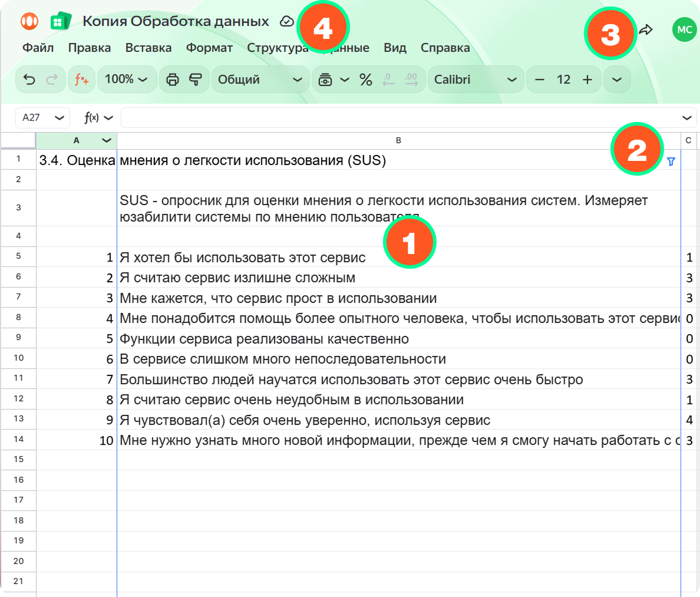The width and height of the screenshot is (700, 597).
Task: Click the Share arrow icon at top right
Action: [646, 29]
